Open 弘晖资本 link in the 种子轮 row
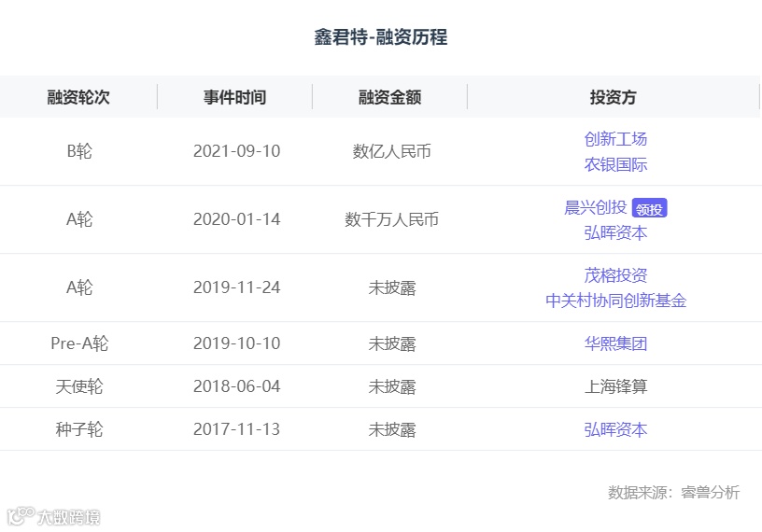 [615, 429]
